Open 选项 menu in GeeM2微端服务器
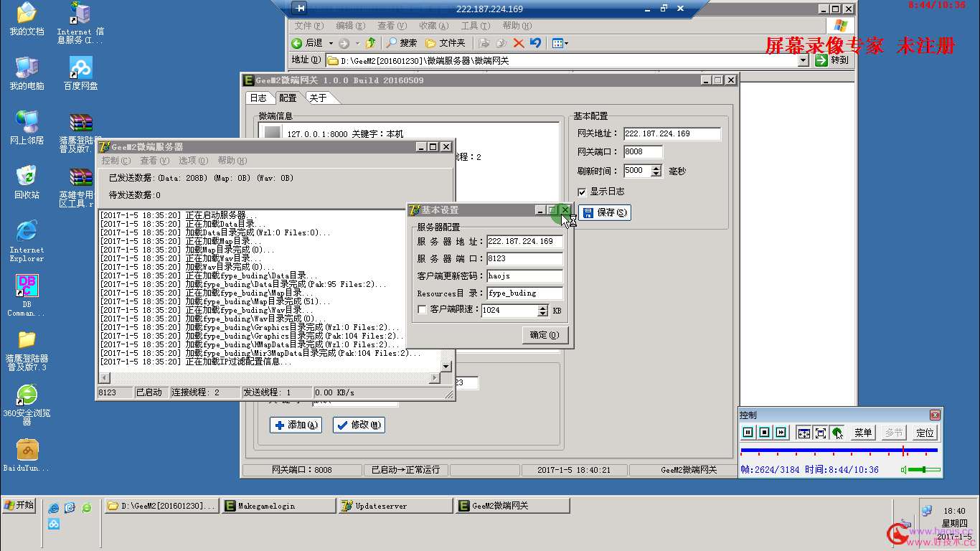The width and height of the screenshot is (980, 551). point(193,161)
